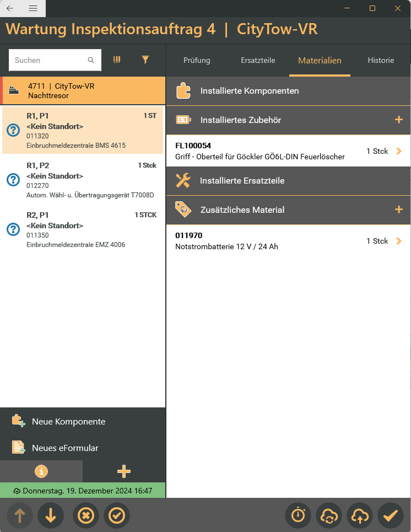Click the stopwatch timer icon
This screenshot has width=411, height=532.
[x=298, y=516]
